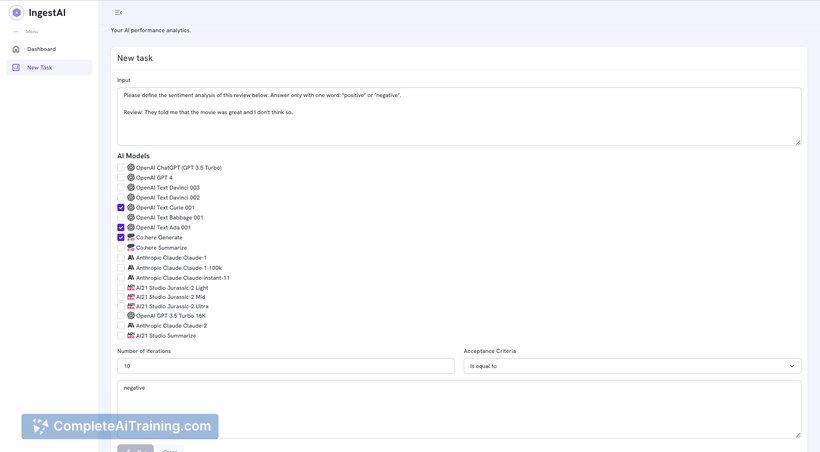
Task: Check the OpenAI GPT 4 model box
Action: click(x=121, y=177)
